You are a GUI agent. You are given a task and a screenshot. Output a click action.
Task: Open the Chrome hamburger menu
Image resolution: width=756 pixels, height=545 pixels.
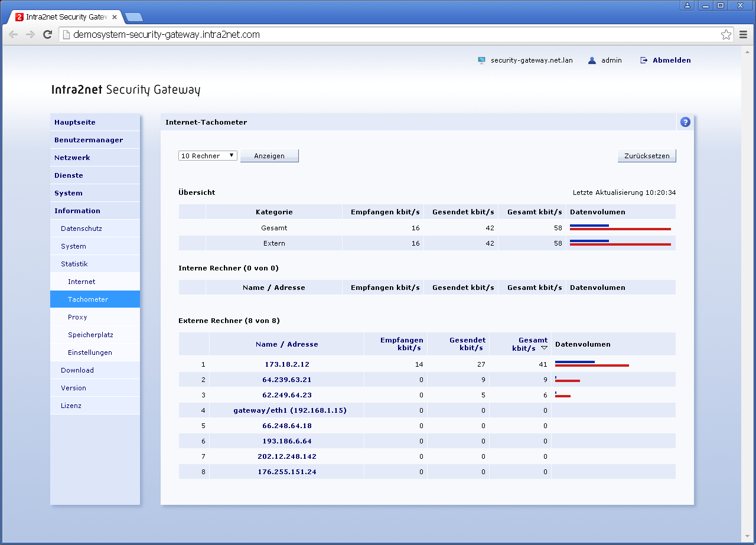(x=744, y=35)
